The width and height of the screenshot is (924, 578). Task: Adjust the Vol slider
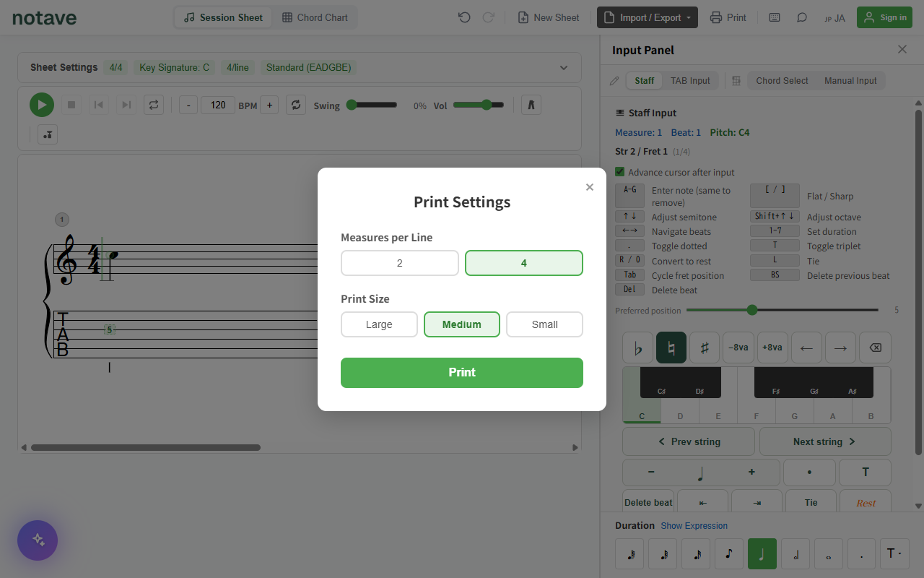479,105
